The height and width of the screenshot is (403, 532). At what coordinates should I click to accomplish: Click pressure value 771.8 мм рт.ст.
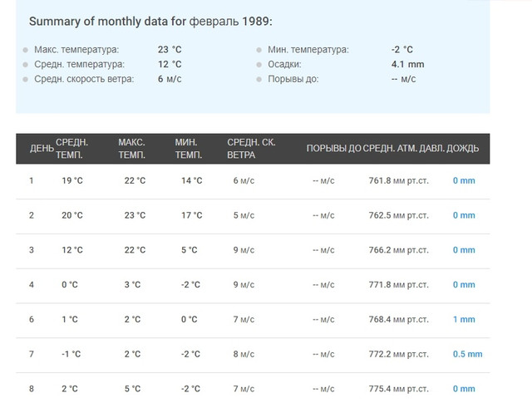(399, 285)
